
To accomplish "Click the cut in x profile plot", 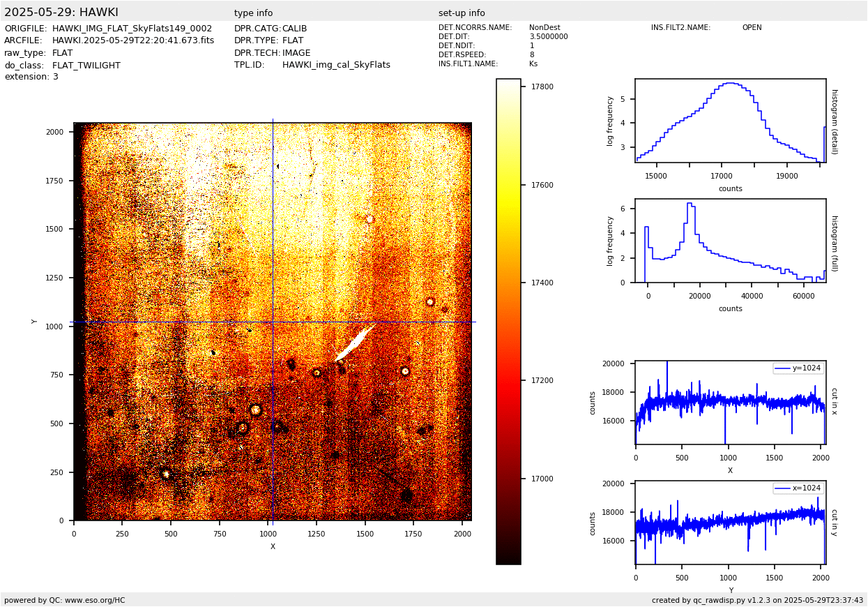I will (x=730, y=403).
